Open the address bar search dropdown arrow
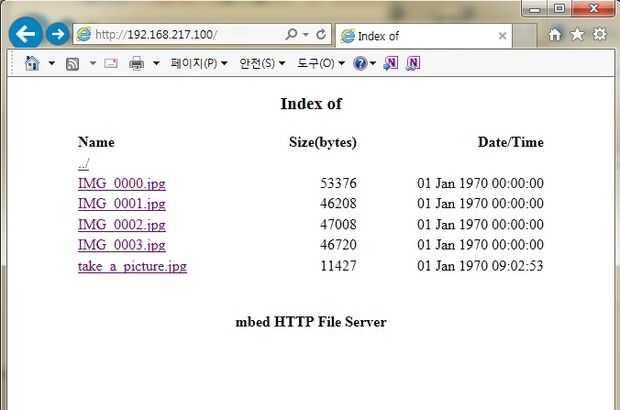620x410 pixels. point(306,34)
